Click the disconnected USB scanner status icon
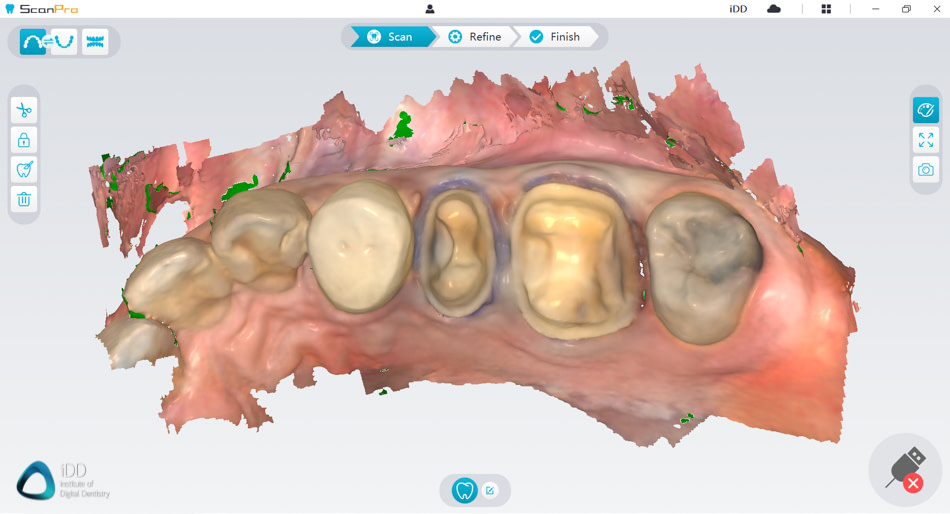Viewport: 950px width, 514px height. [904, 470]
